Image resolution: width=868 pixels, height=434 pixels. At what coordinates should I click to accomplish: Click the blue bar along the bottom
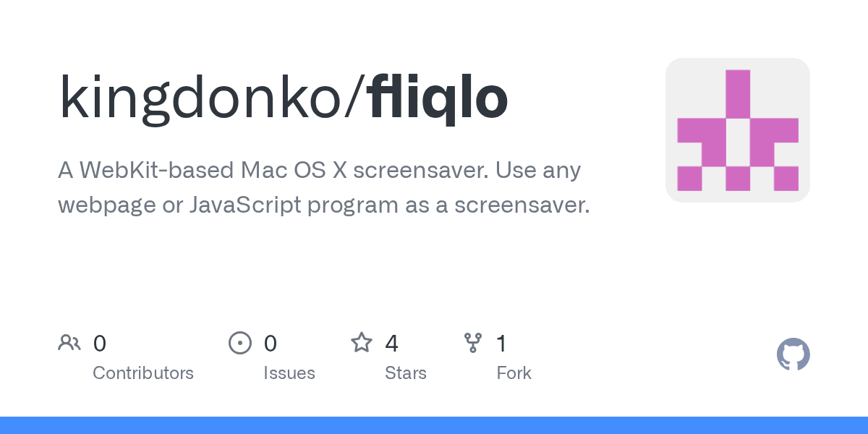[434, 425]
